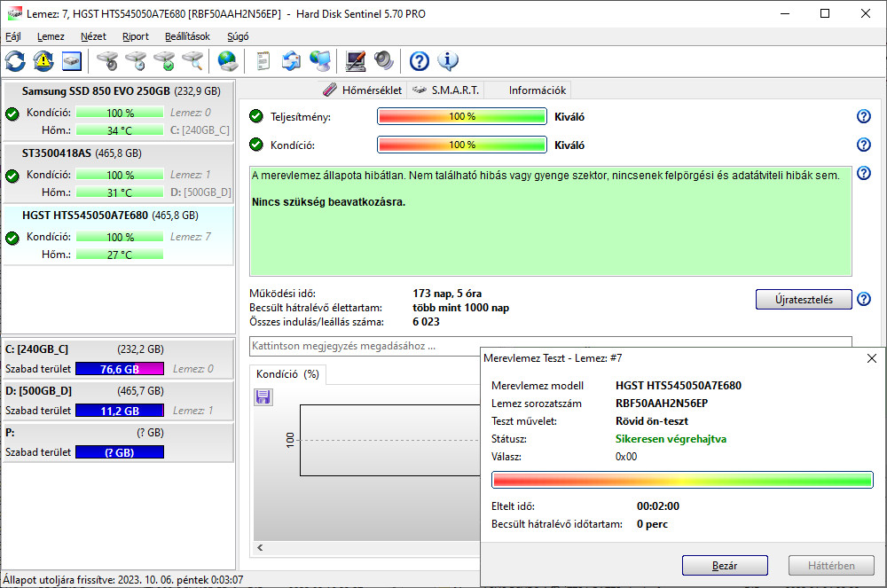The width and height of the screenshot is (887, 588).
Task: Open the Súgó menu
Action: (238, 36)
